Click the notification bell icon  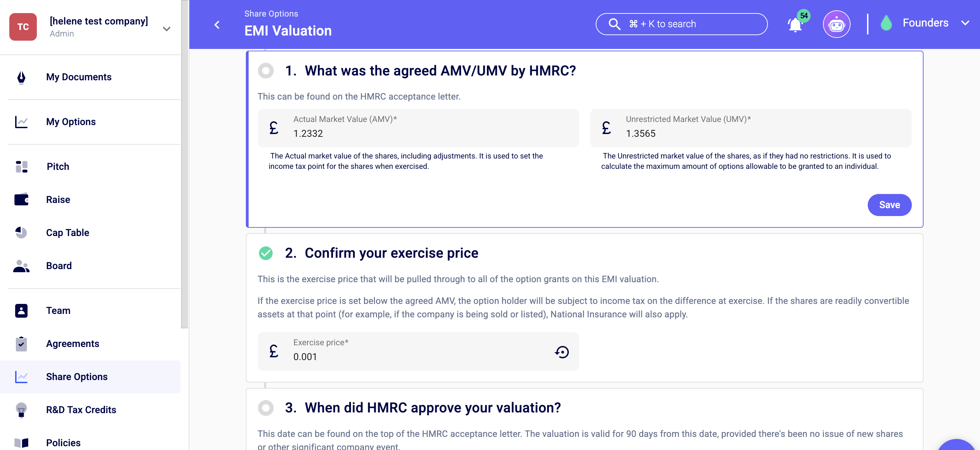[795, 25]
